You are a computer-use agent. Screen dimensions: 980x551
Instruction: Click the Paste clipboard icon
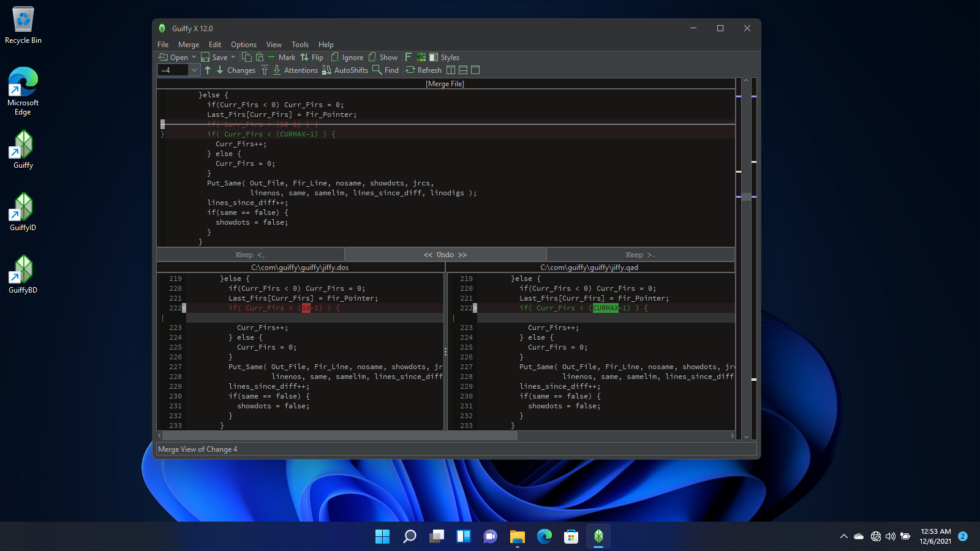260,57
